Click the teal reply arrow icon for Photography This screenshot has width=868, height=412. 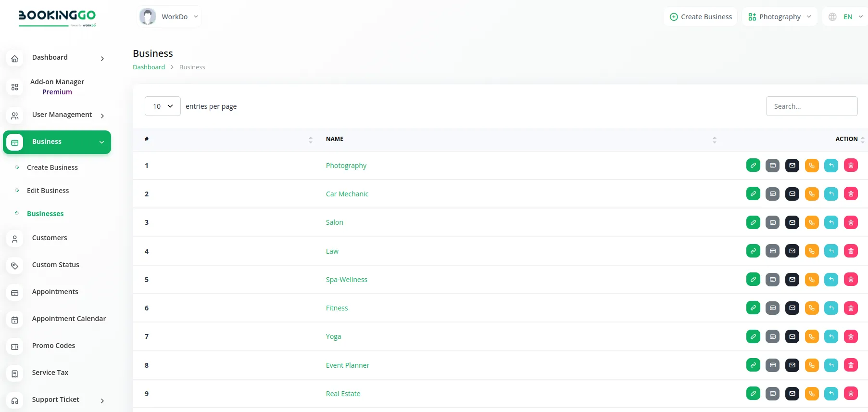point(831,166)
